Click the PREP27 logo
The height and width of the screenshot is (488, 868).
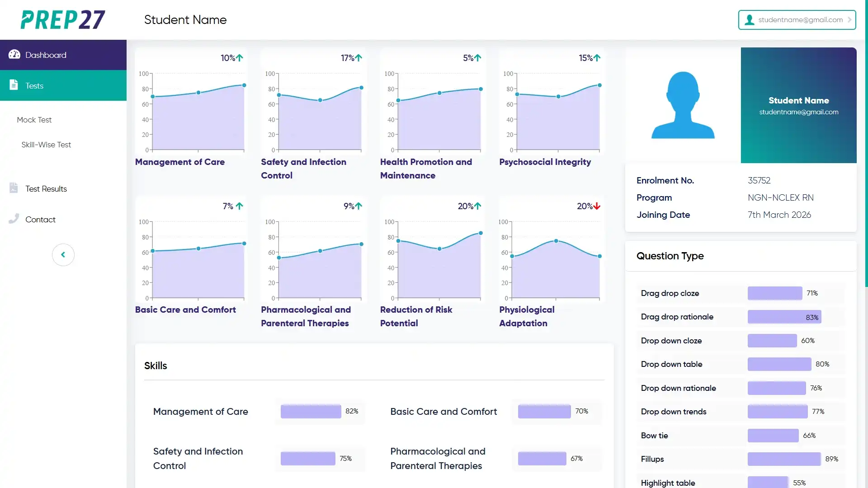point(63,19)
